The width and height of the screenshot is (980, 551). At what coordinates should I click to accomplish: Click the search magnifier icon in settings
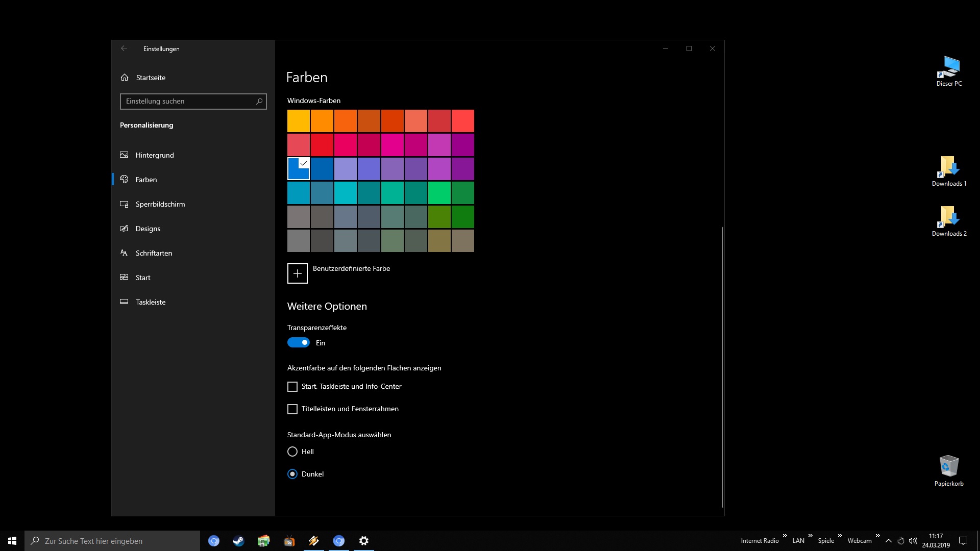coord(259,102)
